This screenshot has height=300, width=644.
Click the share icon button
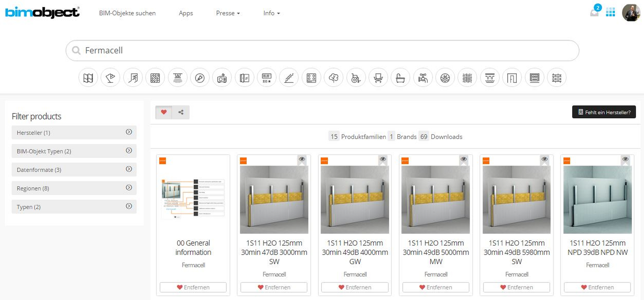tap(181, 112)
